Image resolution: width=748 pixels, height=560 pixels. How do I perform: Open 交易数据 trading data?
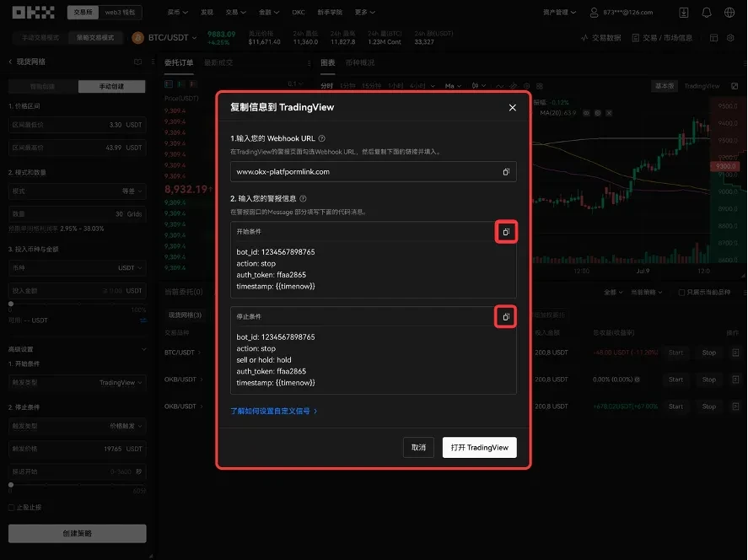coord(600,38)
